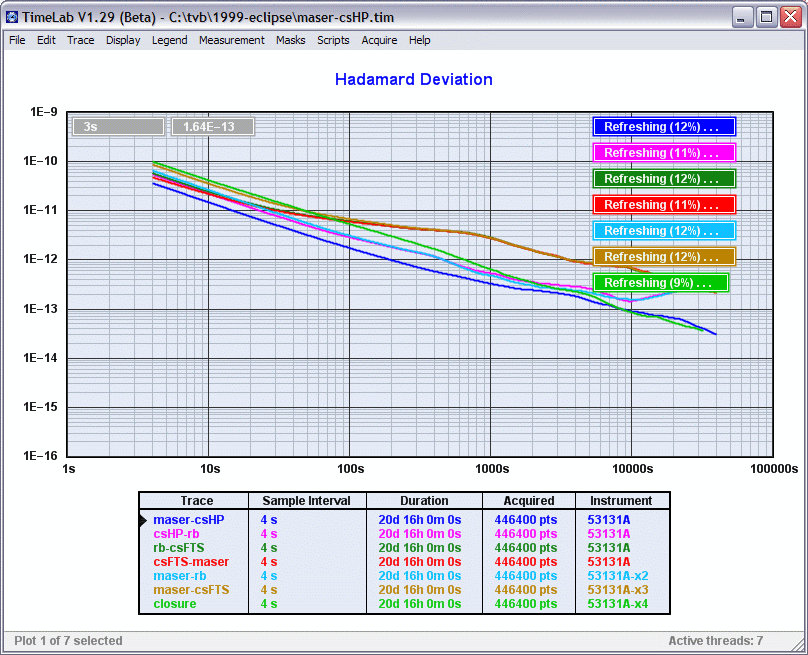Click the selected-trace arrow beside maser-csHP
The height and width of the screenshot is (655, 808).
pyautogui.click(x=143, y=520)
